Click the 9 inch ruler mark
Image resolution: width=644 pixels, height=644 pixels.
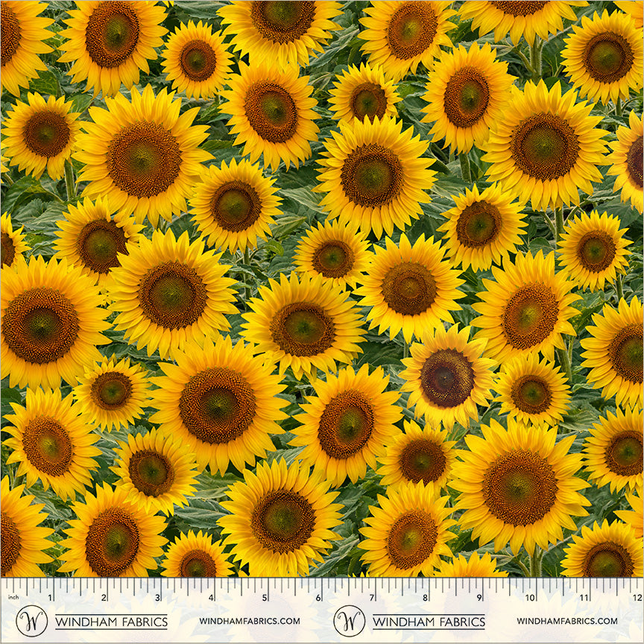point(479,597)
